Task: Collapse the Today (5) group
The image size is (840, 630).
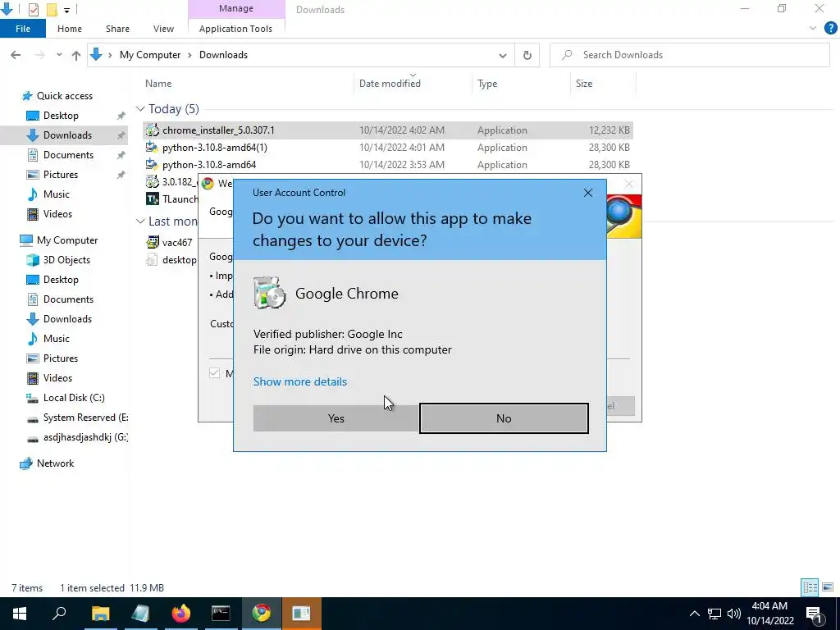Action: click(140, 109)
